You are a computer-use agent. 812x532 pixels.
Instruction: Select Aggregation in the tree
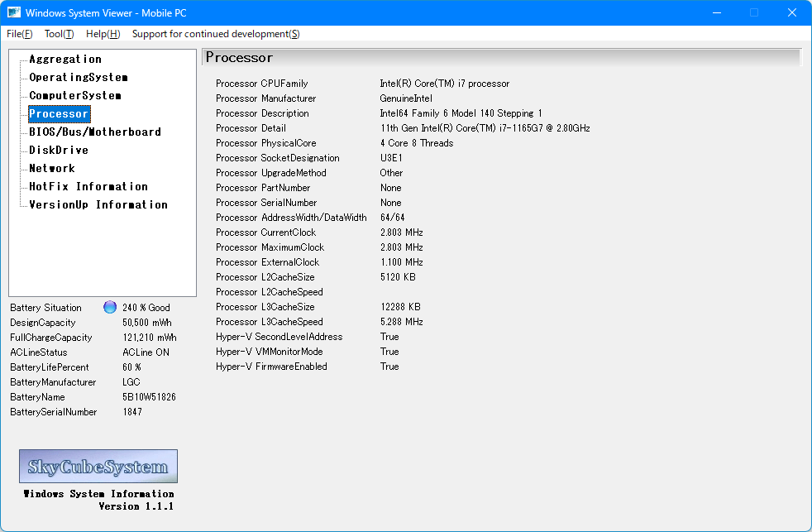(65, 59)
